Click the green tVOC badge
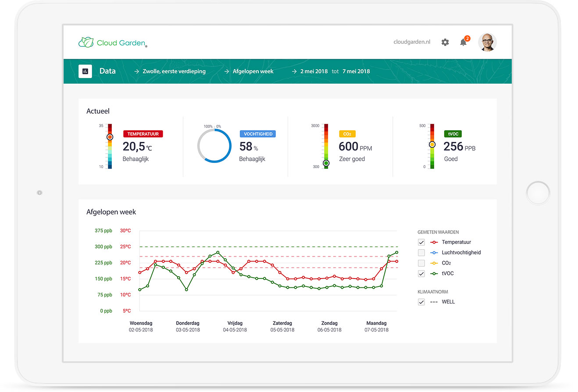Screen dimensions: 578x392 [x=453, y=134]
